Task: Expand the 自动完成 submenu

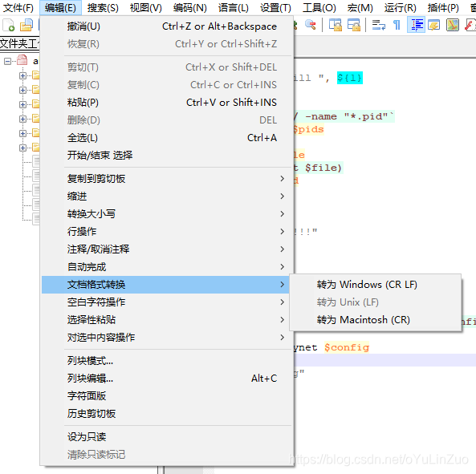Action: coord(166,267)
